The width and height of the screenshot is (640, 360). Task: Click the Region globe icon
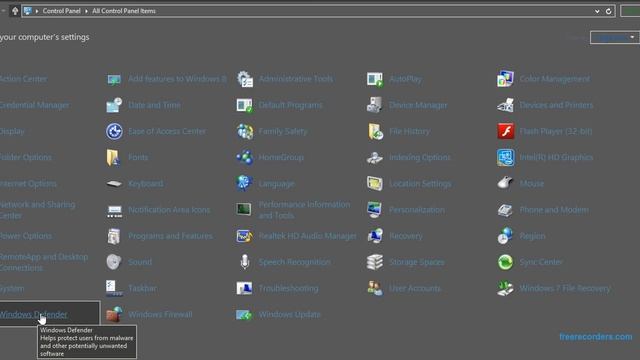(505, 236)
